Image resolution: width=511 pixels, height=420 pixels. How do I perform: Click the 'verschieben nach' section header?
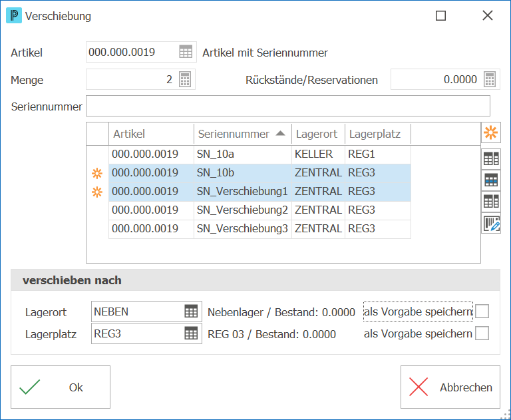tap(255, 280)
